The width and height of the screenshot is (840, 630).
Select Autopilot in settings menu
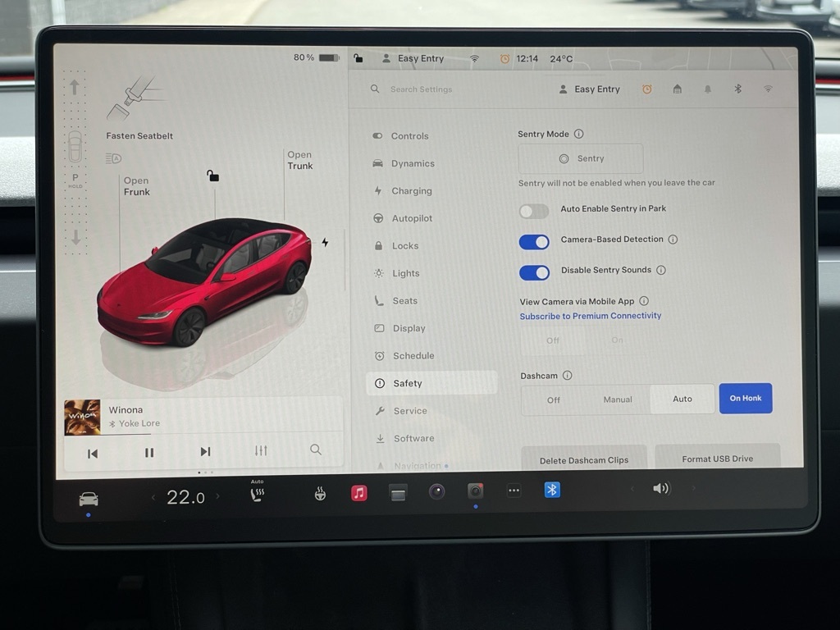pos(412,218)
